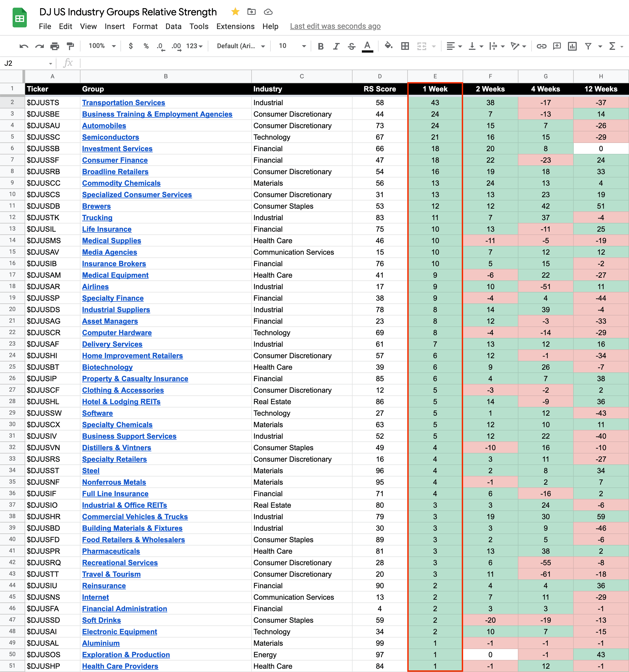
Task: Click the Create a filter icon
Action: click(588, 46)
